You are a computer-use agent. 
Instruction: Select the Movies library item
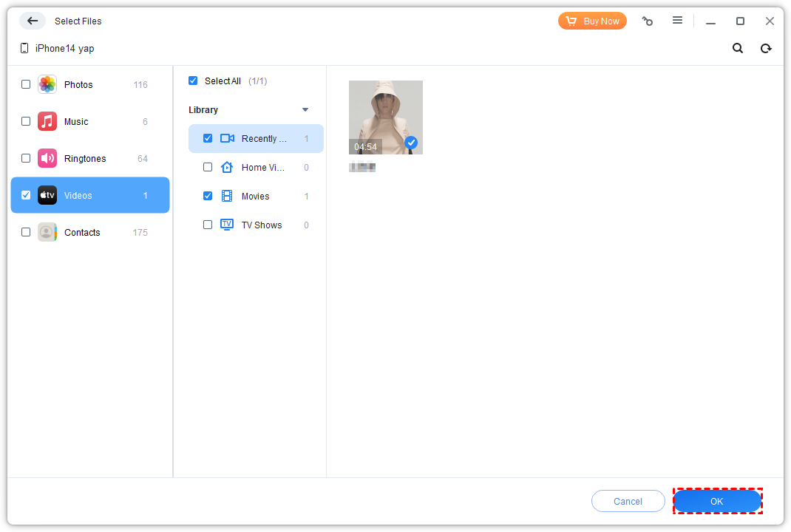(255, 196)
